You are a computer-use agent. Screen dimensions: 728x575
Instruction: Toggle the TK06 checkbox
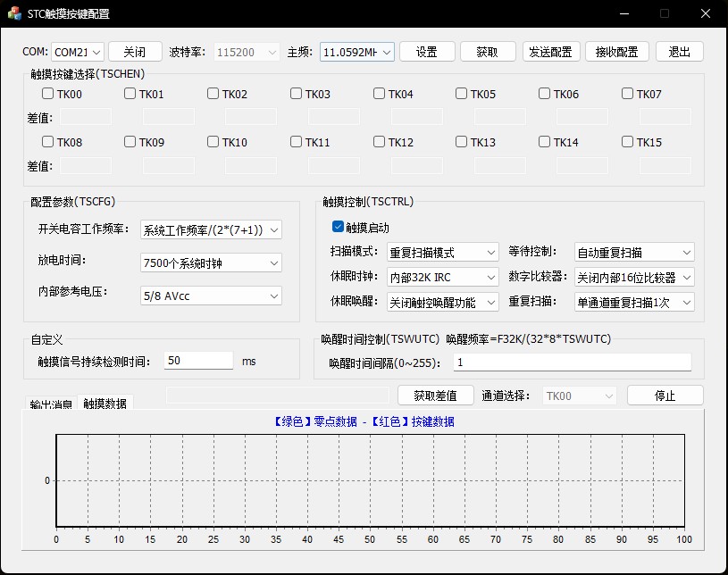545,93
